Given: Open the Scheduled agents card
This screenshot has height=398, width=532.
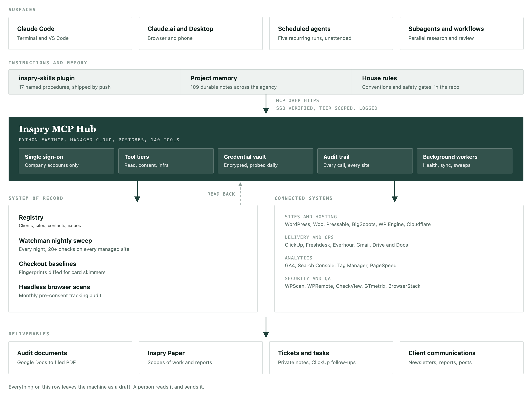Looking at the screenshot, I should (331, 33).
